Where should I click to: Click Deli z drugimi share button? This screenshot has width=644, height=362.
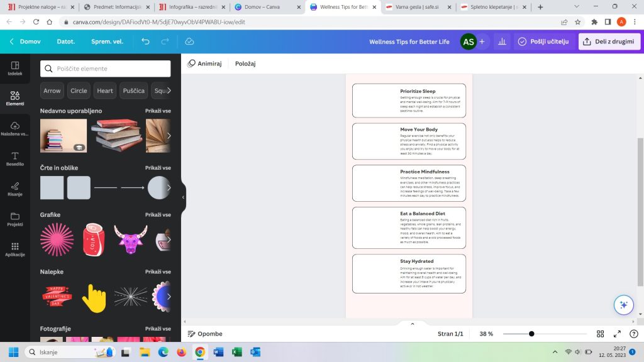[609, 41]
